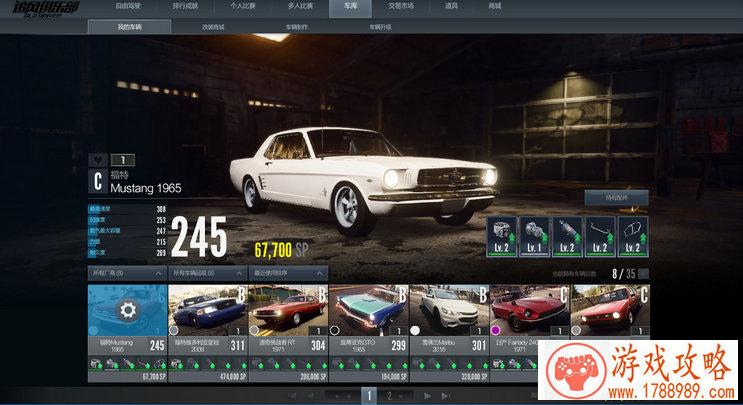
Task: Click the grid view icon beside 8/35 counter
Action: (x=643, y=273)
